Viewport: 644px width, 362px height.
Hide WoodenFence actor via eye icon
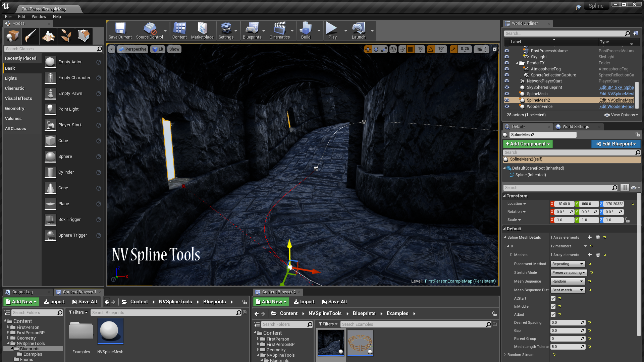click(507, 107)
